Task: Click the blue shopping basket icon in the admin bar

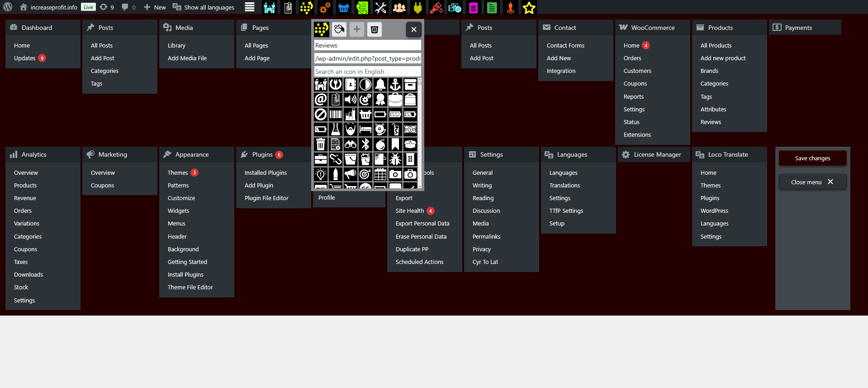Action: click(x=344, y=7)
